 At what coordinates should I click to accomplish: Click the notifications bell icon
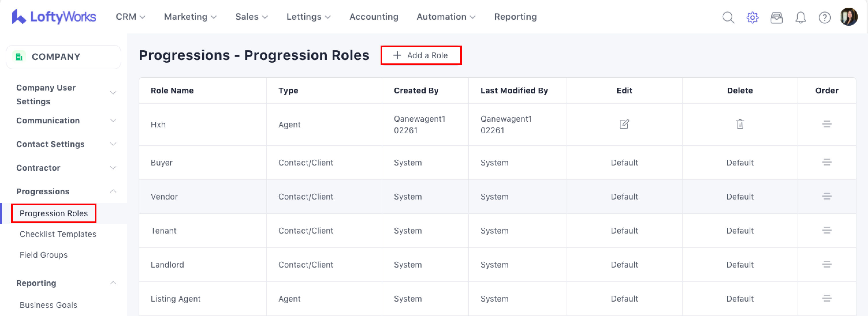pyautogui.click(x=800, y=17)
